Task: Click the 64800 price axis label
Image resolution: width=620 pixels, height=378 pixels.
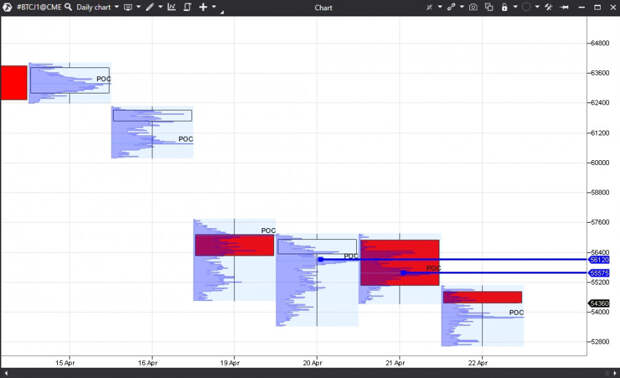Action: (600, 43)
